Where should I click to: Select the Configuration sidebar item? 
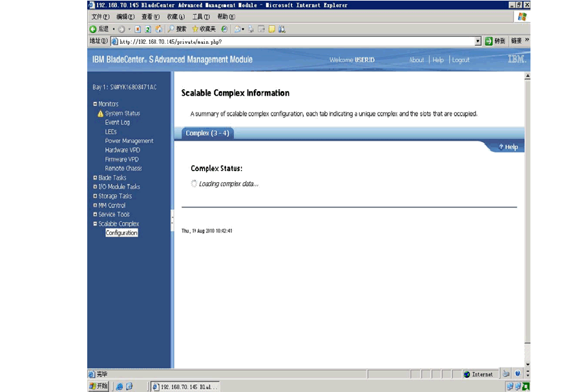coord(121,232)
